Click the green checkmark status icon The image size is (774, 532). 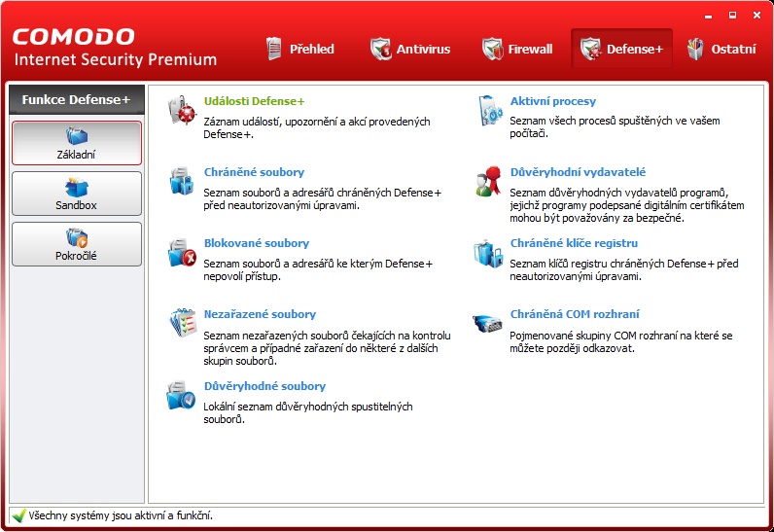tap(19, 515)
